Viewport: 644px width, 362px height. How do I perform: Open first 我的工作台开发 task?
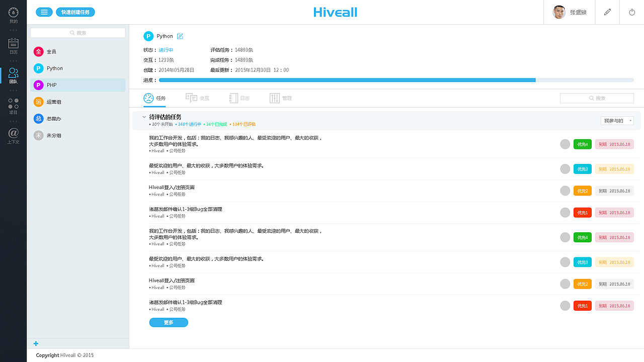235,141
